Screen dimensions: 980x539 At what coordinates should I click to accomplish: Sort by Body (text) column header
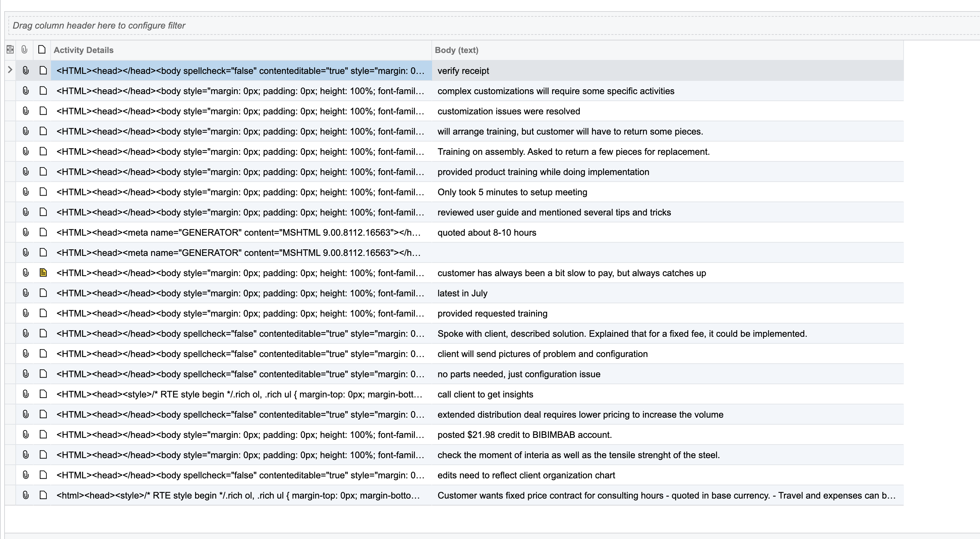pos(456,50)
